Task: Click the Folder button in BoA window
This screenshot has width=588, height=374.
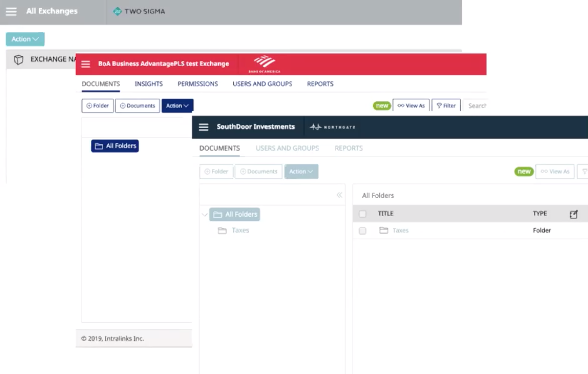Action: point(98,106)
